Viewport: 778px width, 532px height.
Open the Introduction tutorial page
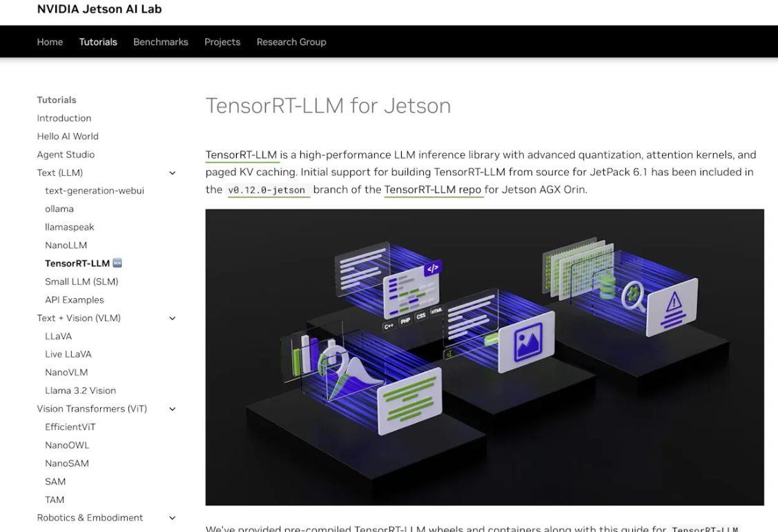(64, 118)
